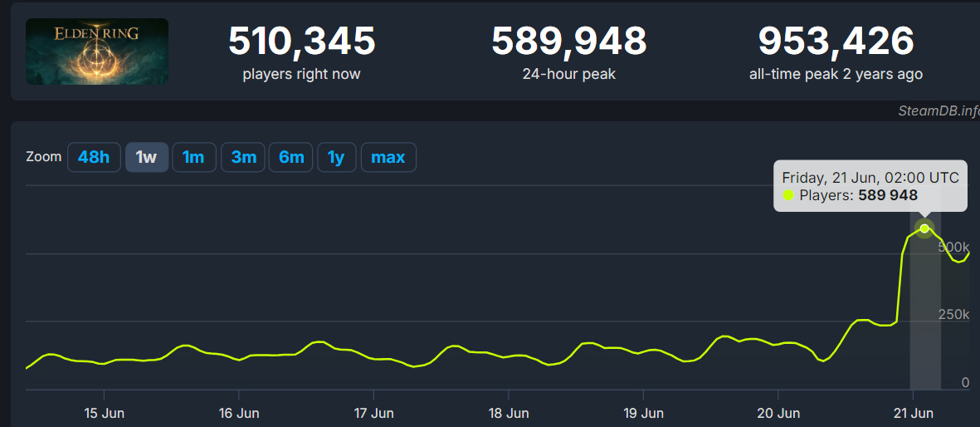Click the 21 Jun axis label
The height and width of the screenshot is (427, 980).
(x=912, y=413)
